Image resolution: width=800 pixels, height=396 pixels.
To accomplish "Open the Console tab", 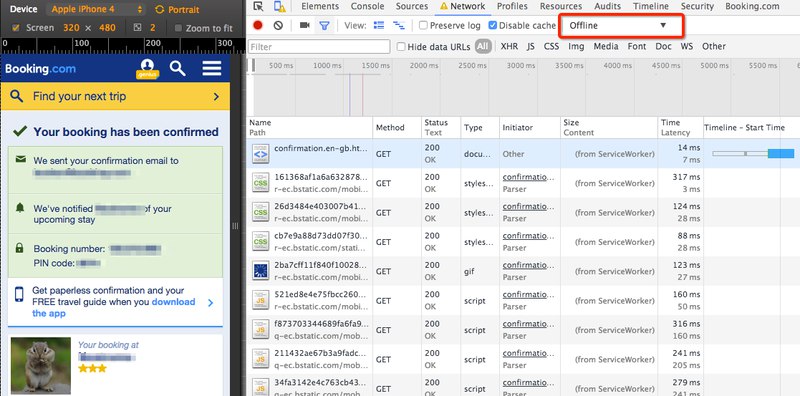I will (x=367, y=7).
